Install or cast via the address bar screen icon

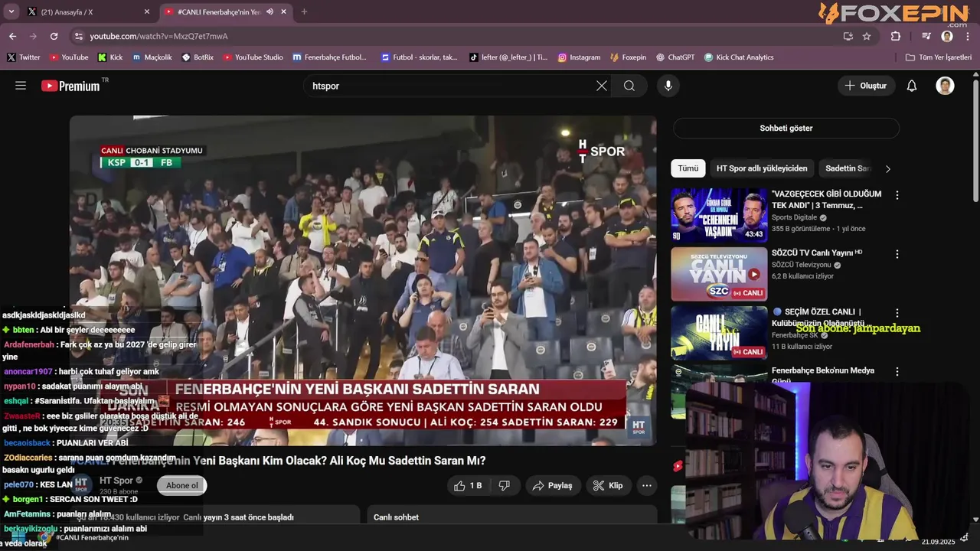pos(848,36)
